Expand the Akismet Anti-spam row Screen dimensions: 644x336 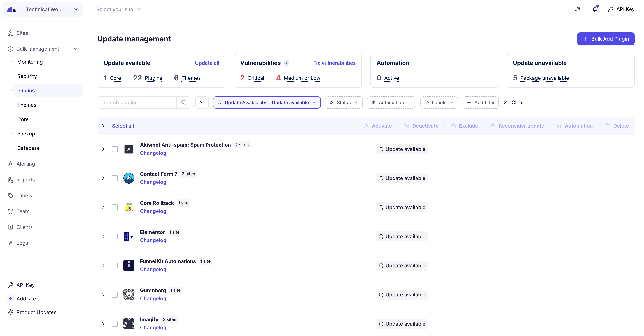103,149
